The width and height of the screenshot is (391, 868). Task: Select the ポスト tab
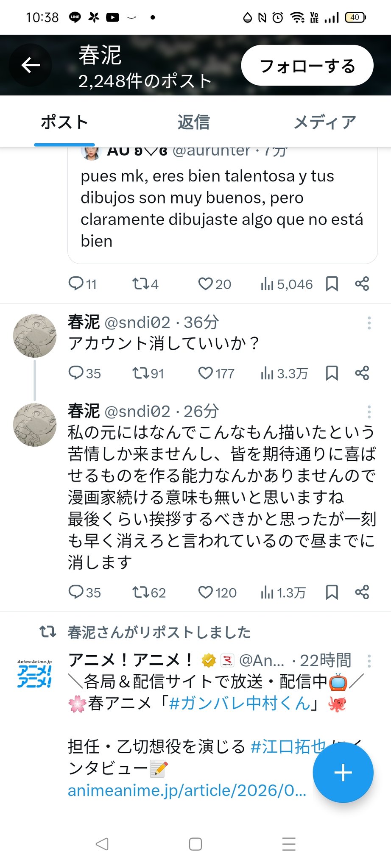click(64, 122)
